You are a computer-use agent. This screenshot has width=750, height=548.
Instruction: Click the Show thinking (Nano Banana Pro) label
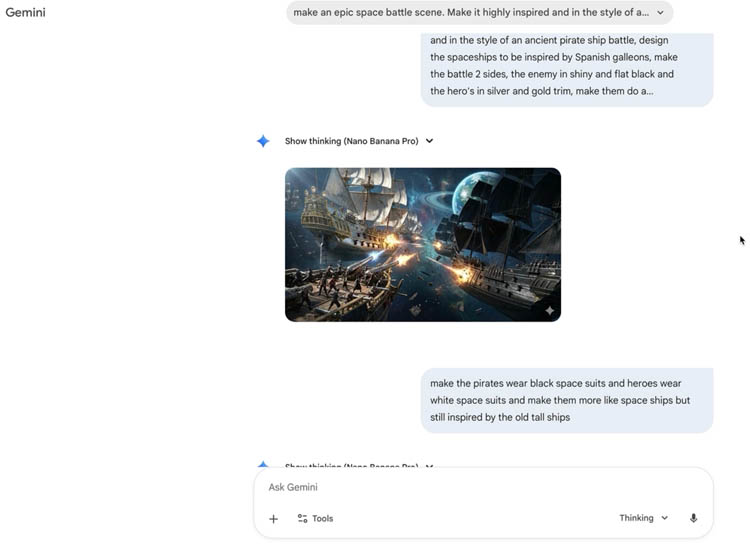coord(351,141)
